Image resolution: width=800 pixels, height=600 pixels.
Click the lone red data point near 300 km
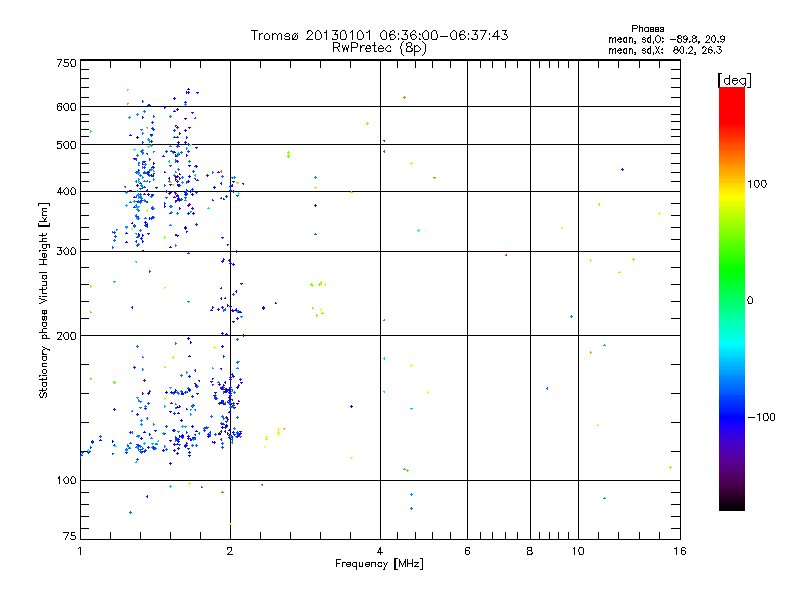click(506, 255)
